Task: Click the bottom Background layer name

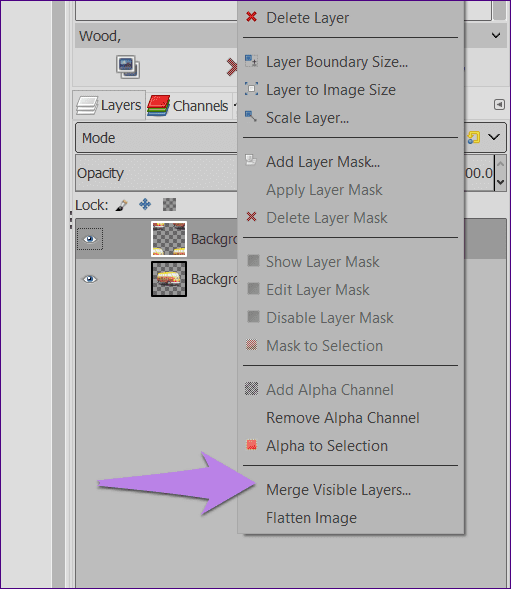Action: 214,279
